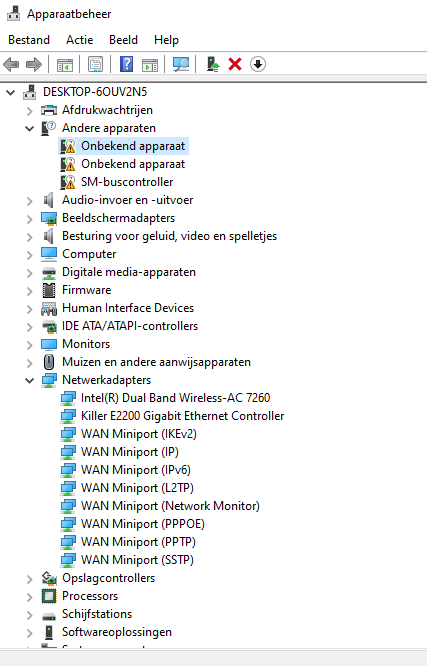Viewport: 427px width, 666px height.
Task: Expand Audio-invoer en -uitvoer node
Action: pos(29,200)
